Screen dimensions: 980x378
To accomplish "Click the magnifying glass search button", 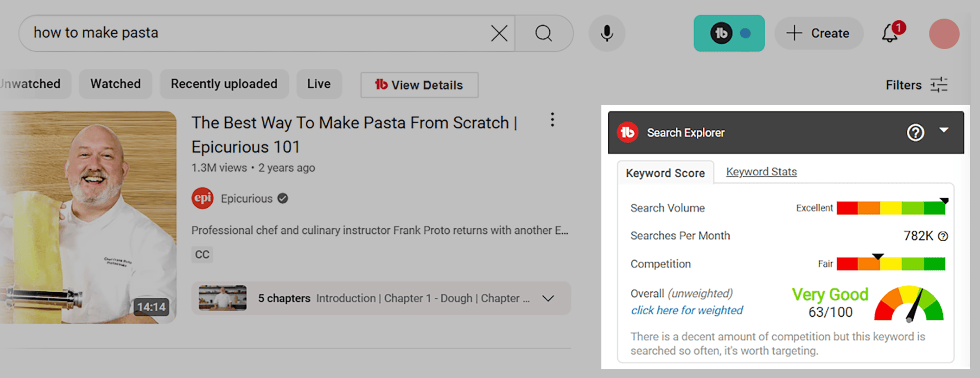I will [544, 33].
